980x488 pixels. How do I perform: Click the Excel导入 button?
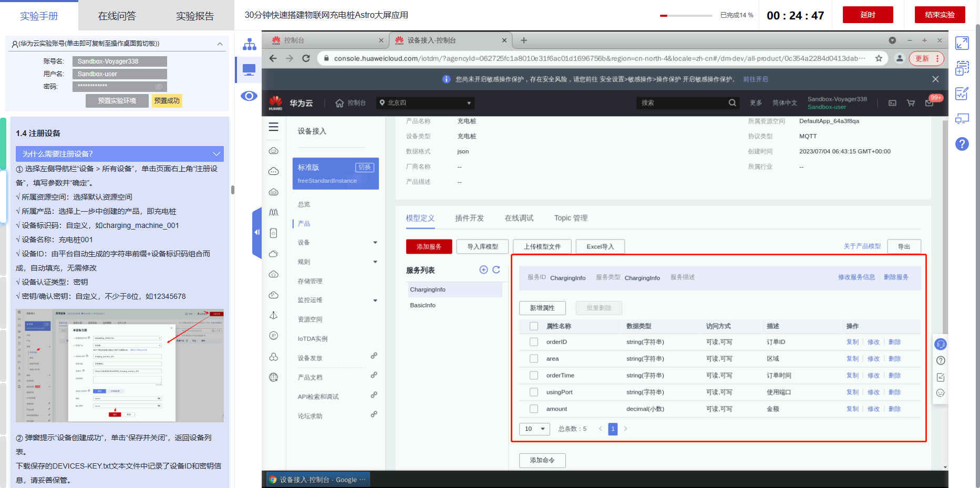pos(600,246)
